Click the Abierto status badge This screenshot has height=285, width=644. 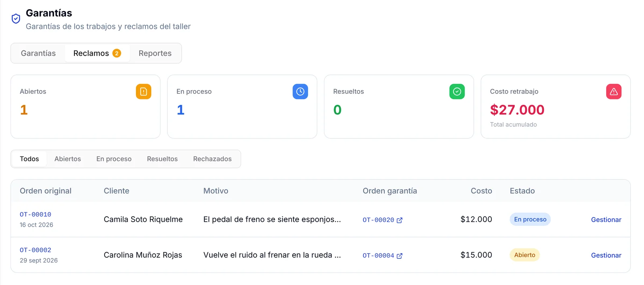click(524, 255)
